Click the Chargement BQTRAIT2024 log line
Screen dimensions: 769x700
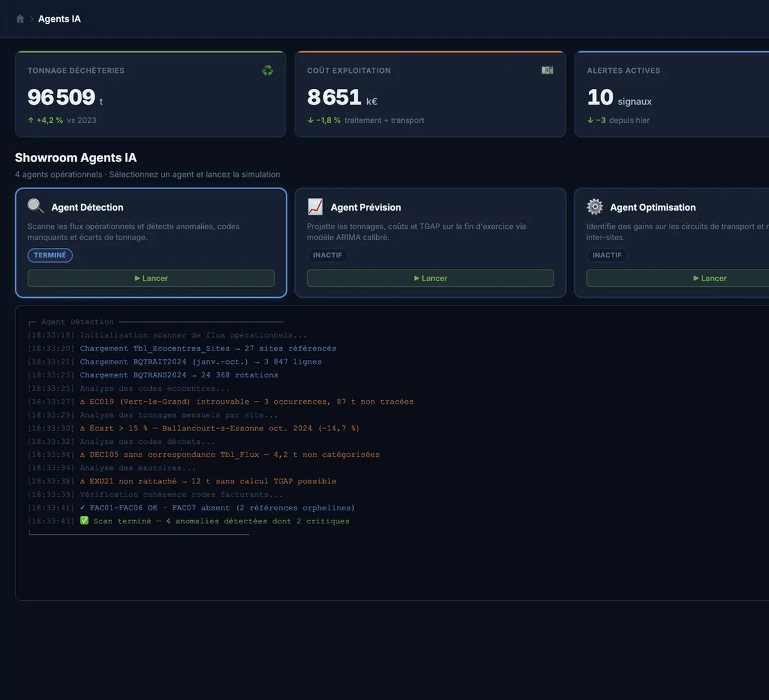pos(175,362)
